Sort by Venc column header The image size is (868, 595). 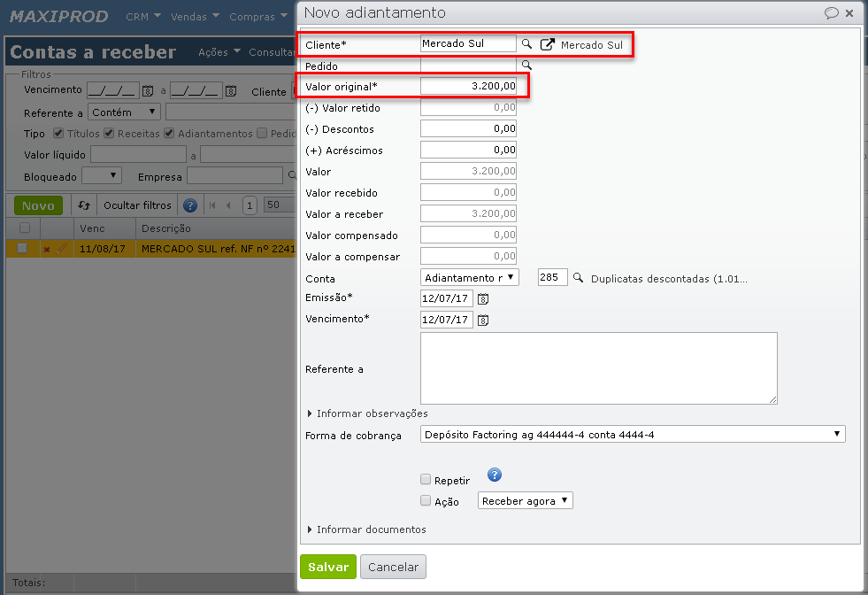point(104,228)
